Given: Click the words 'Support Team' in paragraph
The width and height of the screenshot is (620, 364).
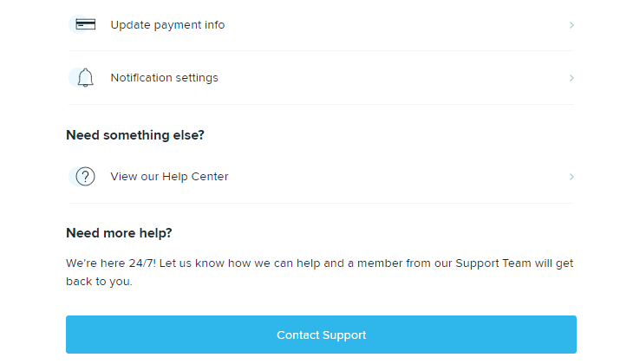Looking at the screenshot, I should (x=493, y=263).
